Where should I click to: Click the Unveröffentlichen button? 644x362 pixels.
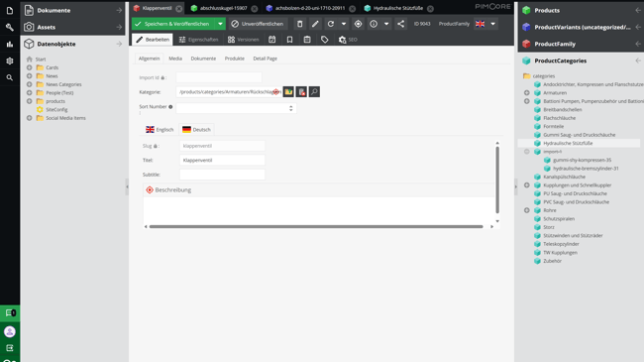(258, 24)
